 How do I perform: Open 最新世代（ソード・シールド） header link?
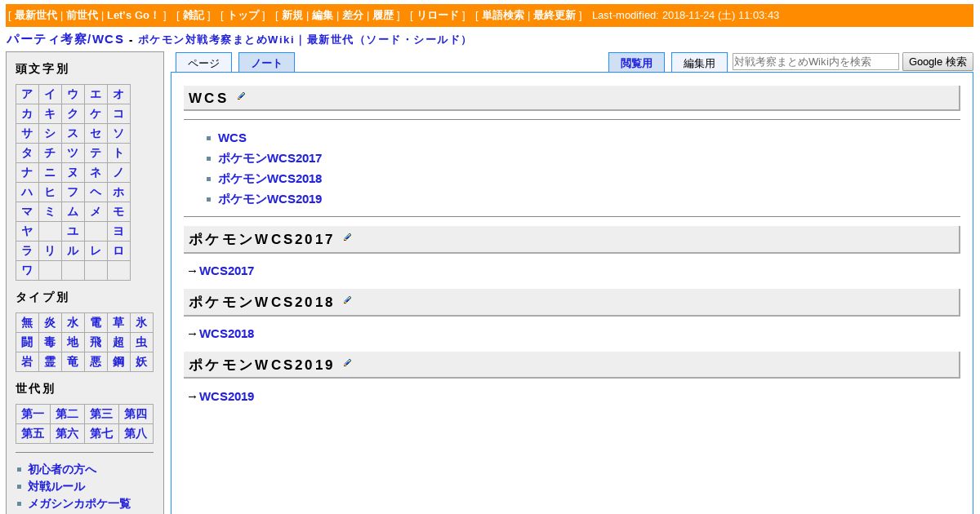click(x=388, y=40)
